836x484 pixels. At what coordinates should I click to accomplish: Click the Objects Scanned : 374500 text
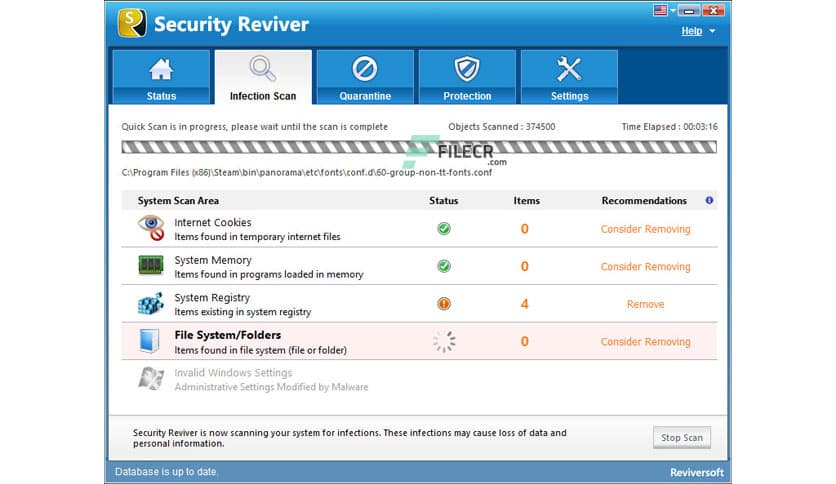pos(502,126)
